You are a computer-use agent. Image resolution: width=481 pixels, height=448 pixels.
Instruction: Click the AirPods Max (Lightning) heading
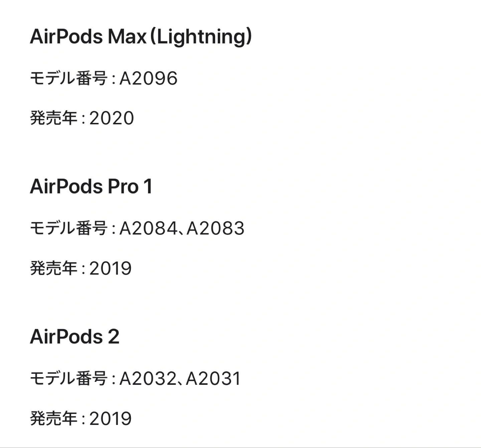point(140,36)
